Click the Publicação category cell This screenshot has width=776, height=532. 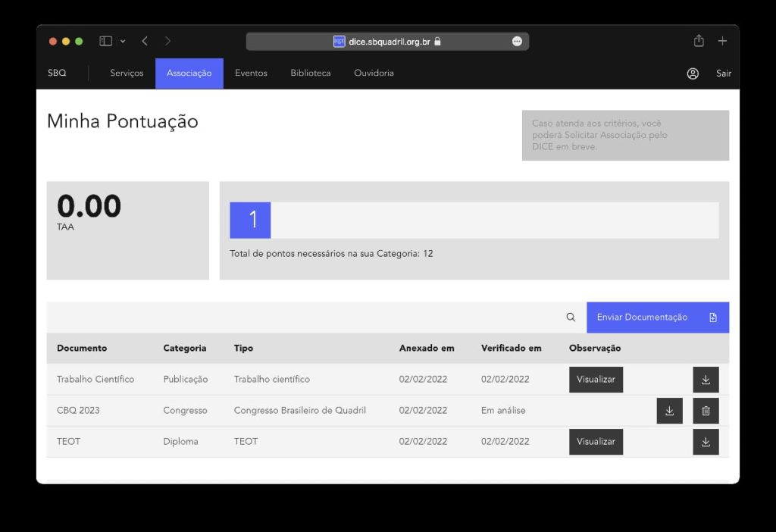pyautogui.click(x=185, y=379)
